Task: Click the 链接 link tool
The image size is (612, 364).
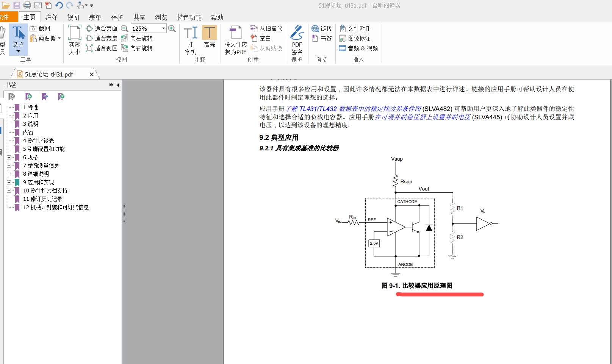Action: click(322, 28)
